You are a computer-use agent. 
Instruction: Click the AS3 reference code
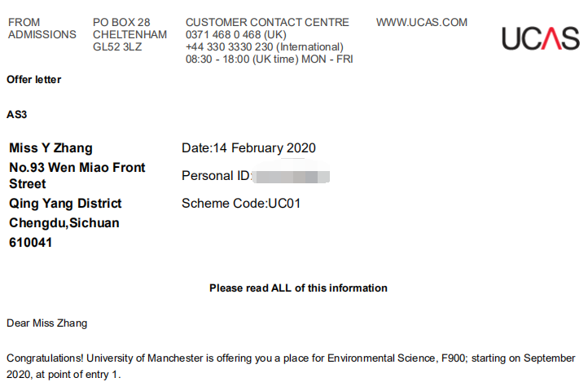click(x=17, y=115)
